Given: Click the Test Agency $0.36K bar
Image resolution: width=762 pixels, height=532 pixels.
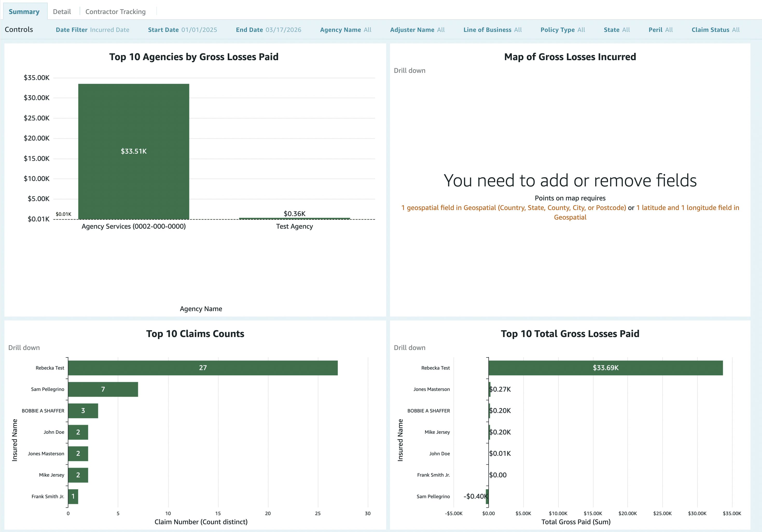Looking at the screenshot, I should [294, 218].
